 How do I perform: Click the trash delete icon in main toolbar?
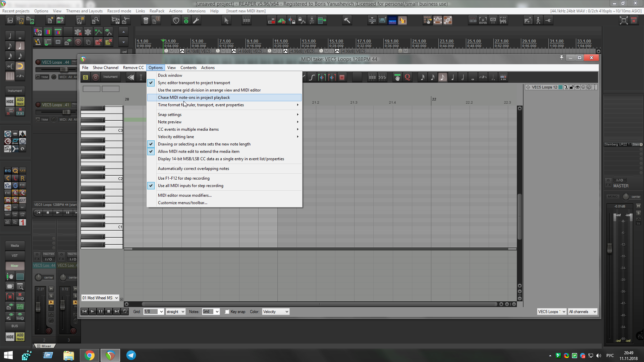point(146,21)
